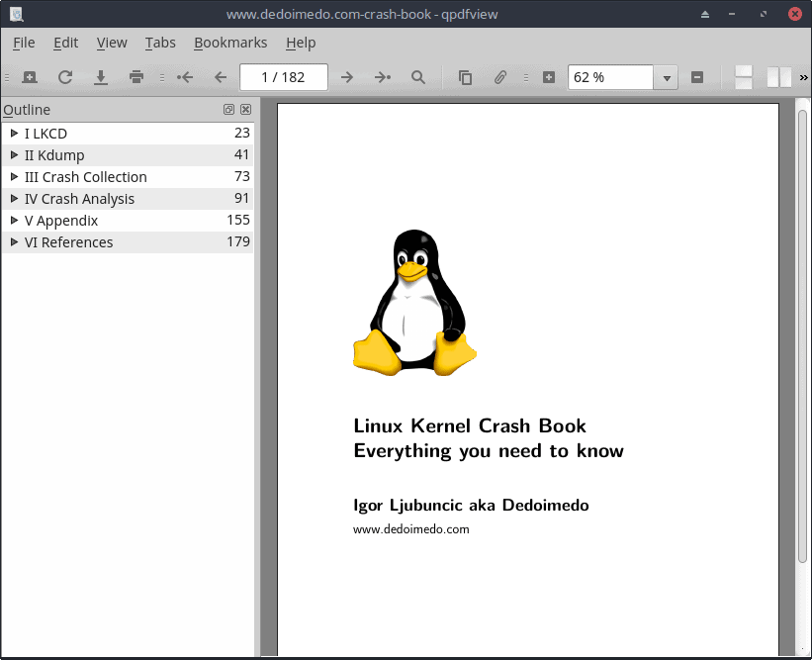This screenshot has height=660, width=812.
Task: Click the author line "Igor Ljubuncic aka Dedoimedo"
Action: coord(471,505)
